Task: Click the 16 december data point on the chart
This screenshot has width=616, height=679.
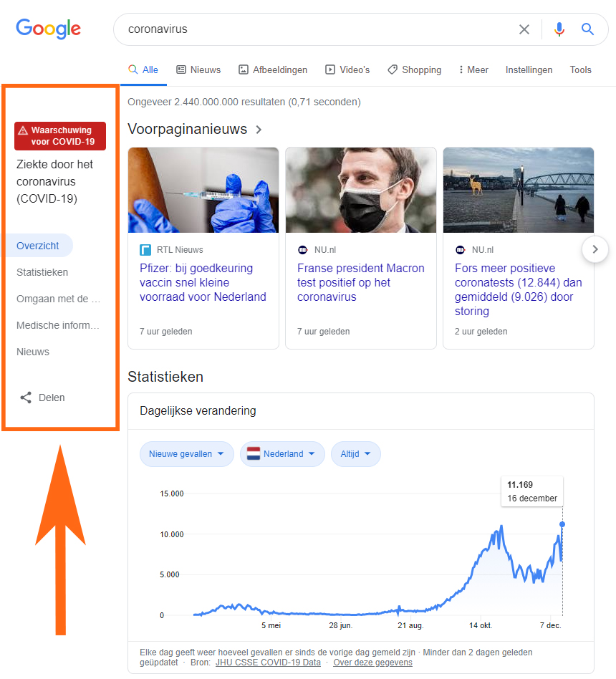Action: click(x=562, y=524)
